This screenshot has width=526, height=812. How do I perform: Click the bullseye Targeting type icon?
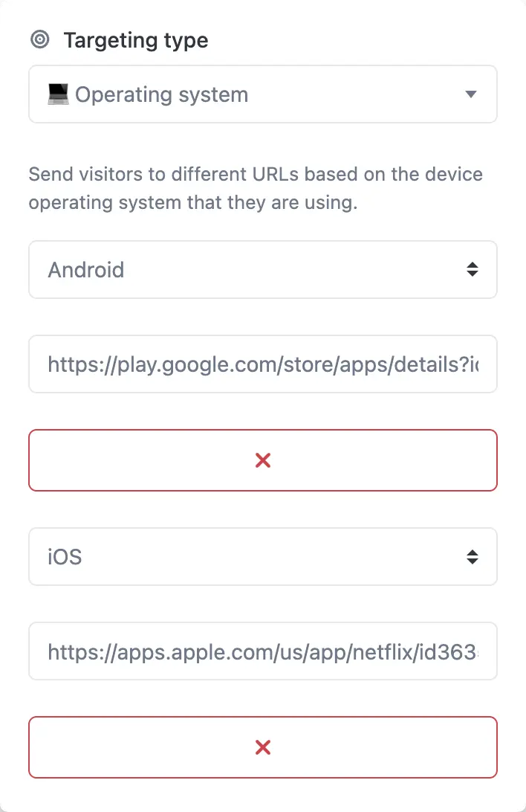[40, 39]
